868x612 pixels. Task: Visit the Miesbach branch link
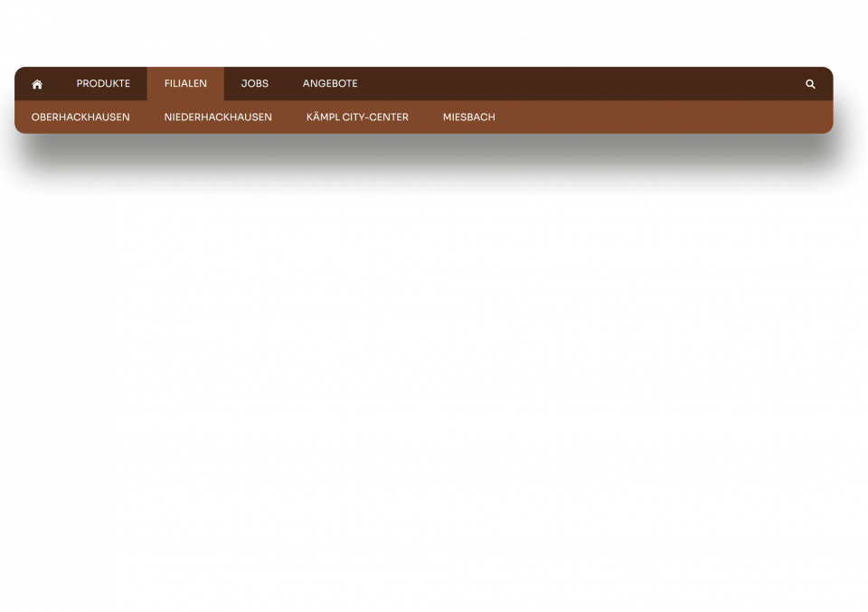point(468,118)
